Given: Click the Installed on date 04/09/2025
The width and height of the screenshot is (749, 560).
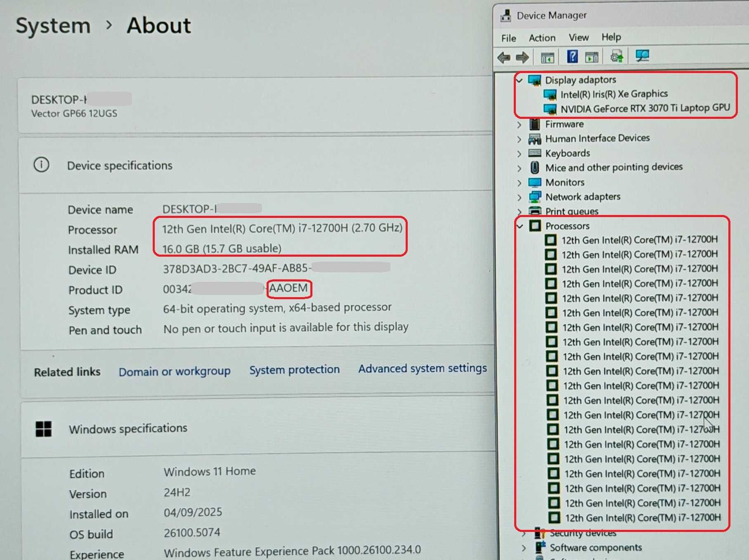Looking at the screenshot, I should [x=193, y=513].
